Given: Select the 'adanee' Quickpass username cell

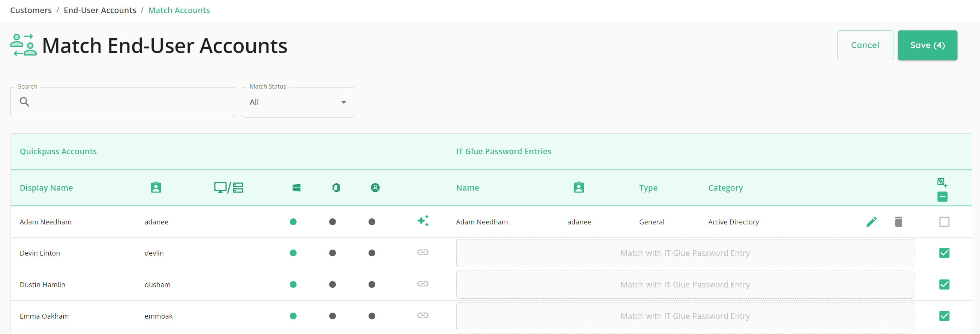Looking at the screenshot, I should (x=156, y=222).
